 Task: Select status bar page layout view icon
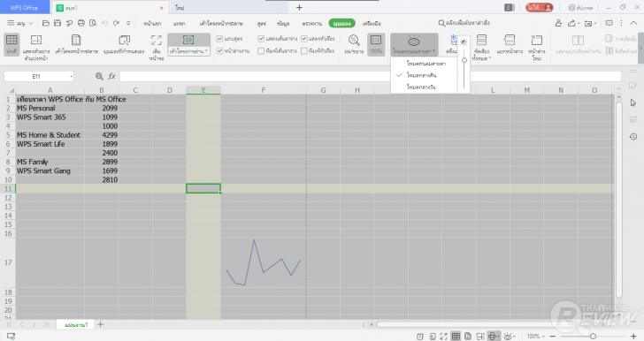pyautogui.click(x=468, y=337)
